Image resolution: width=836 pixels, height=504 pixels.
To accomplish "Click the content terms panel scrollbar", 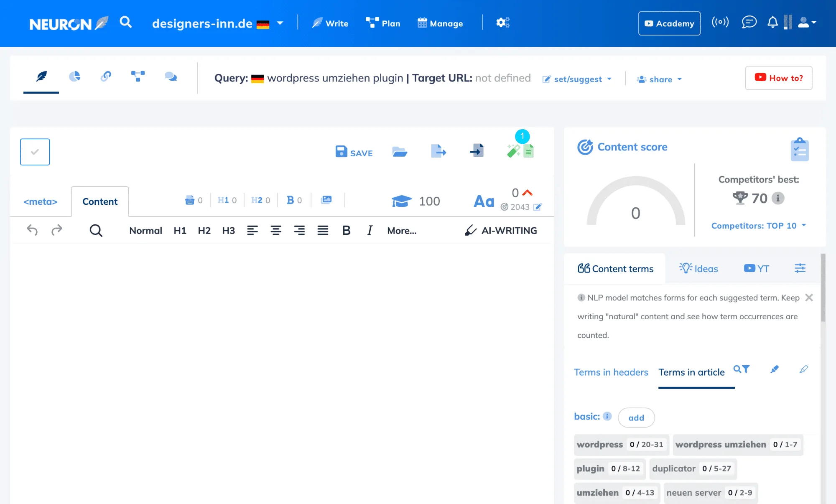I will (823, 288).
